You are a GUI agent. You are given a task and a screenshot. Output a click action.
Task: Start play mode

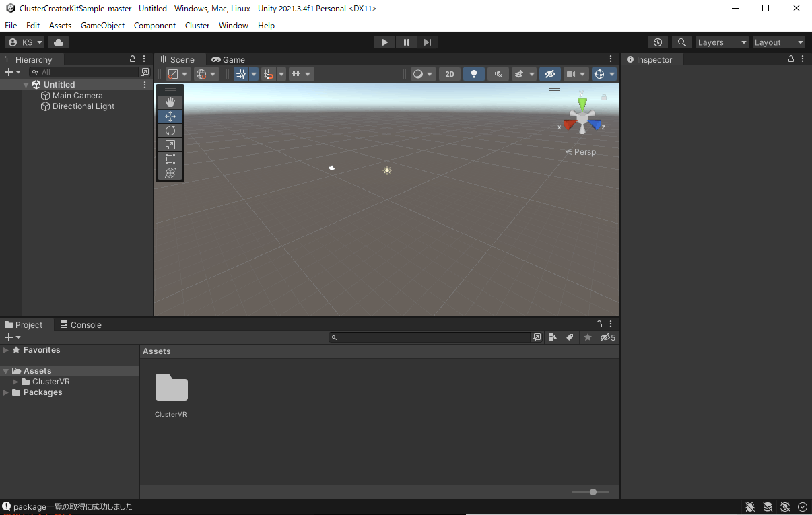tap(384, 42)
